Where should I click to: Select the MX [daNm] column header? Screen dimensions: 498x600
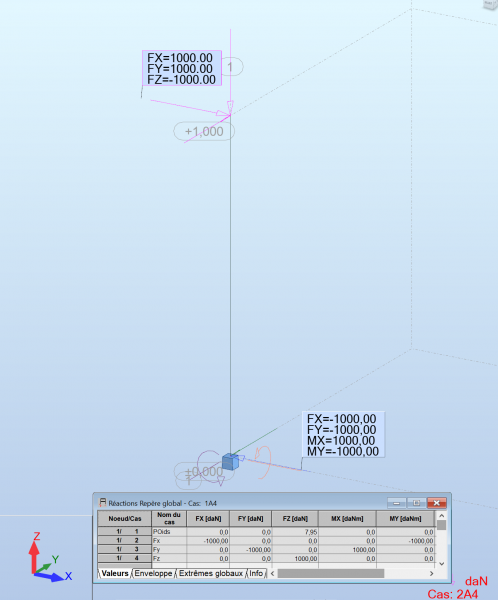click(x=347, y=518)
